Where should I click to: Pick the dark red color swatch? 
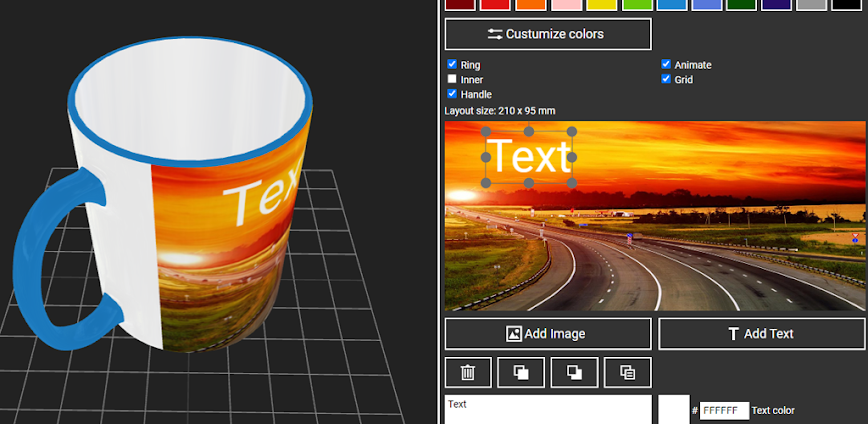click(460, 4)
